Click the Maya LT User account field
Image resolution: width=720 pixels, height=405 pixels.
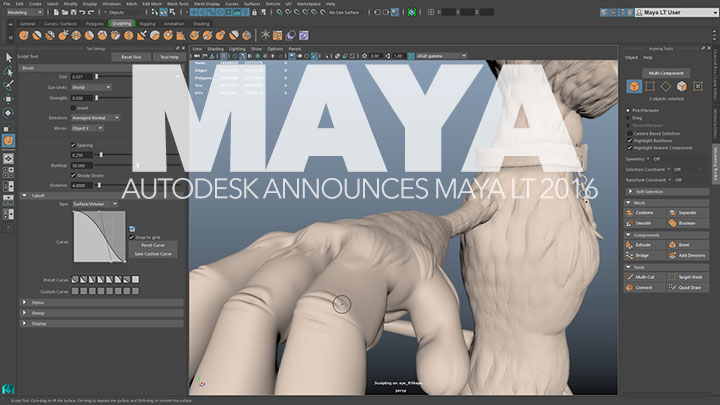click(x=677, y=12)
